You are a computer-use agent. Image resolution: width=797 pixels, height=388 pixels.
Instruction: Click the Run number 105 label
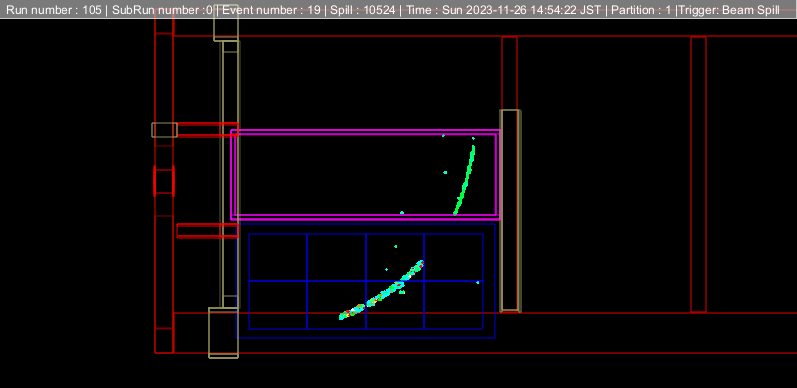pos(53,10)
